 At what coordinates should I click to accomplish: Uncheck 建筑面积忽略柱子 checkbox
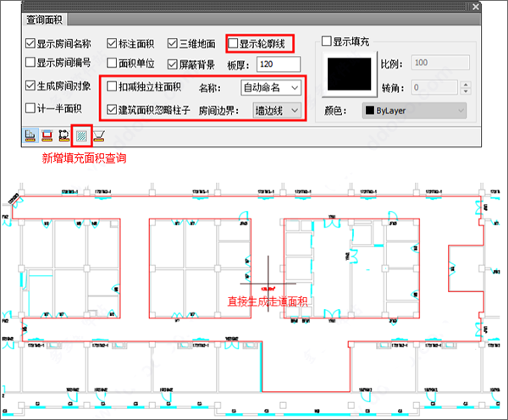coord(112,109)
